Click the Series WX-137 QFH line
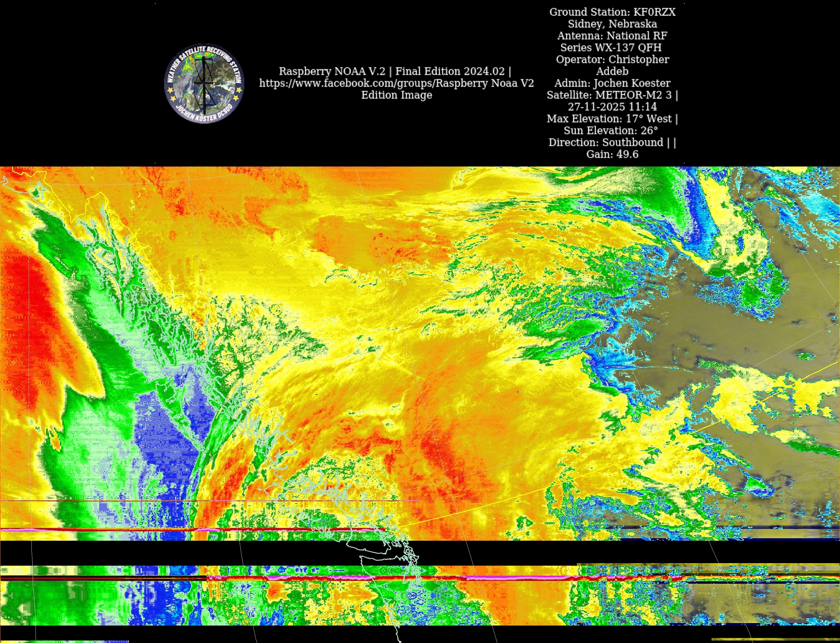The image size is (840, 643). pyautogui.click(x=611, y=47)
